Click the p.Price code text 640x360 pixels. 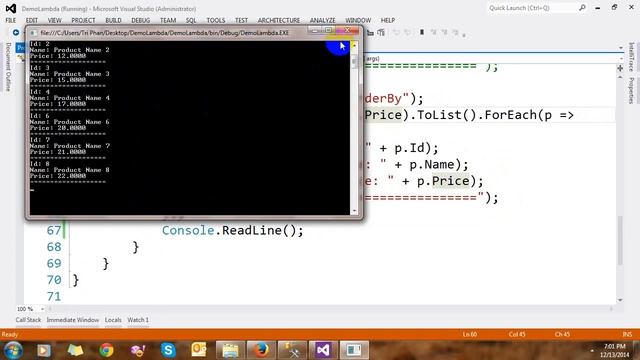[x=443, y=181]
